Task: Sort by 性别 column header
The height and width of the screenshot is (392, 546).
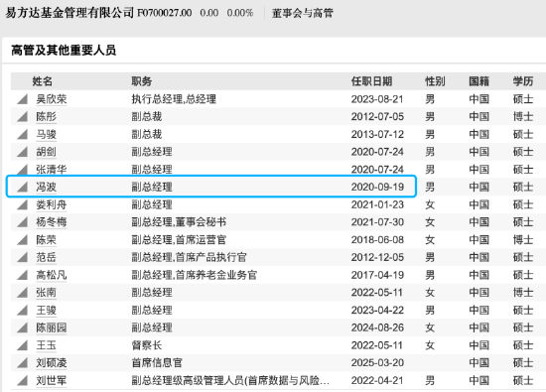Action: [x=435, y=81]
